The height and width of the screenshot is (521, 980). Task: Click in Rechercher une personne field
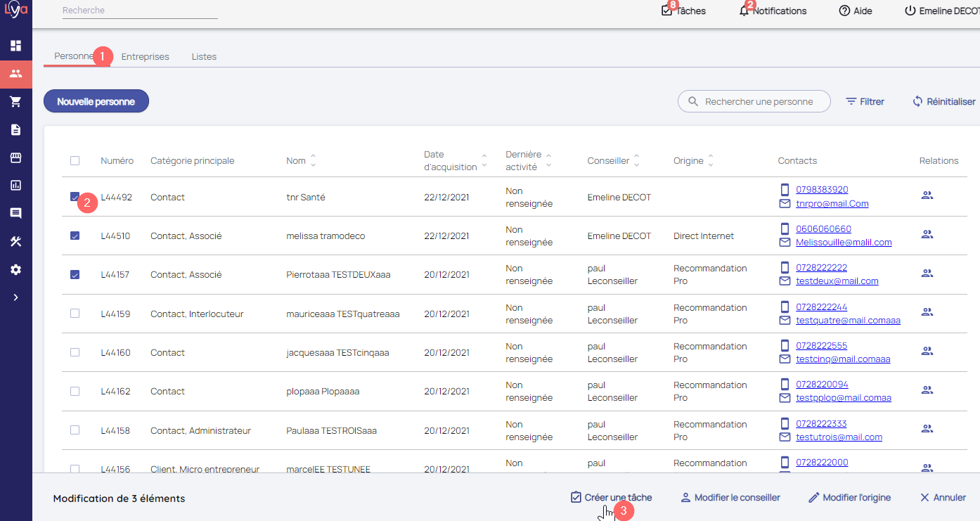pyautogui.click(x=759, y=102)
